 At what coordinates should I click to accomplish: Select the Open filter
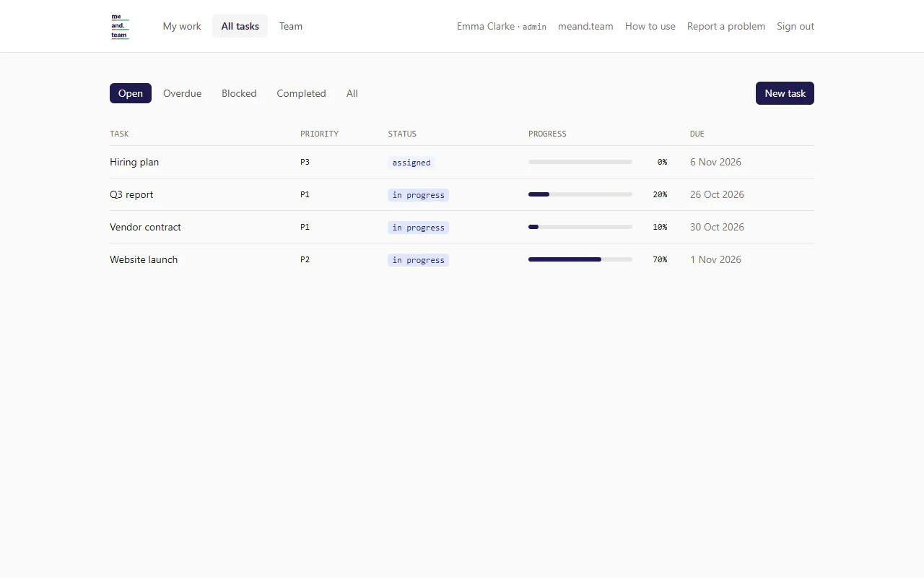click(131, 93)
